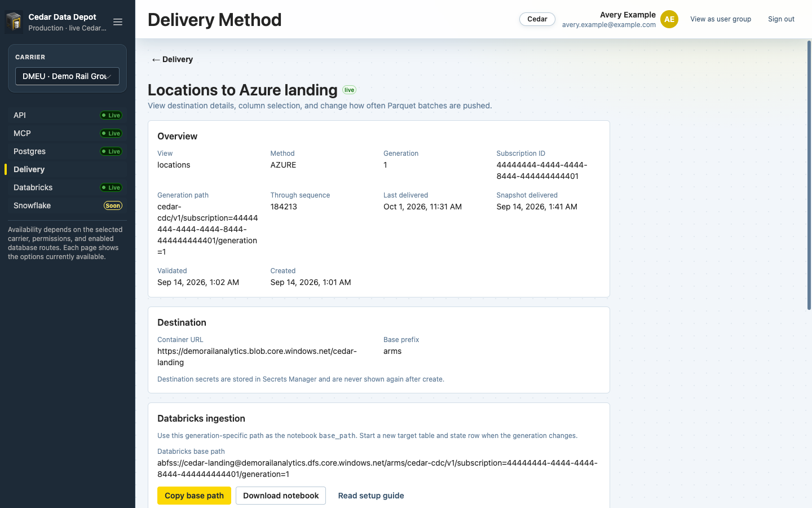Open the Read setup guide link
The height and width of the screenshot is (508, 812).
(371, 496)
